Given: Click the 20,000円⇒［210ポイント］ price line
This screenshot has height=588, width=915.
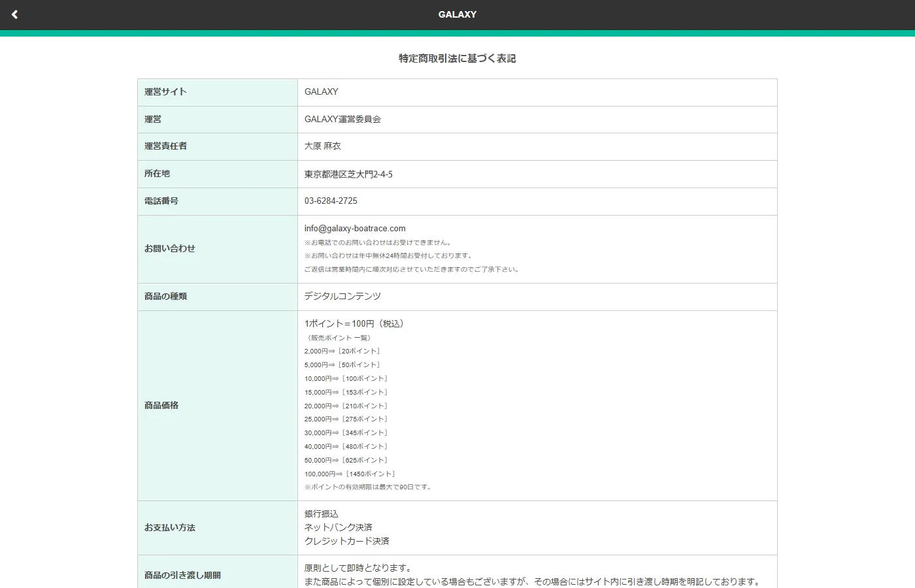Looking at the screenshot, I should click(346, 406).
